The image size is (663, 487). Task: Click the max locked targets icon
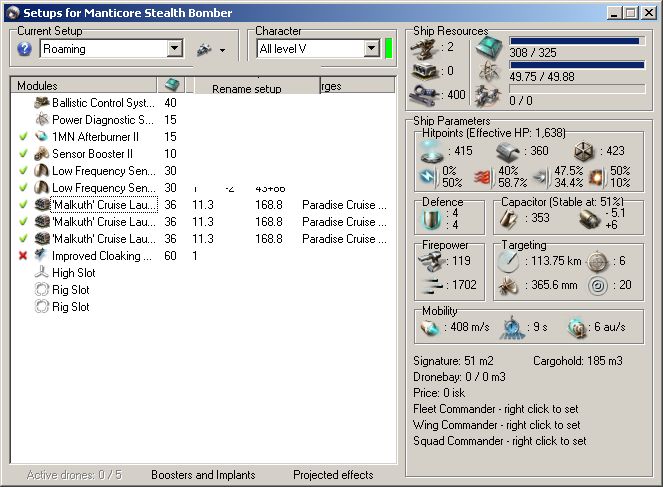coord(597,262)
